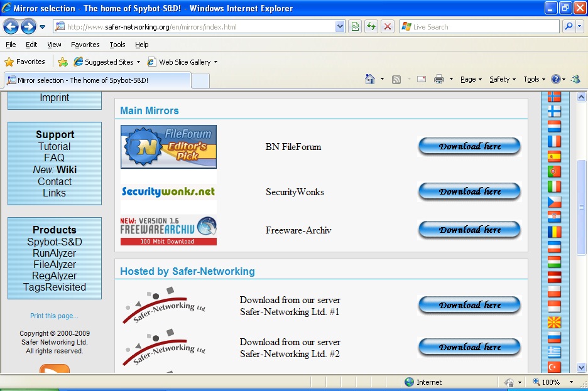Image resolution: width=588 pixels, height=391 pixels.
Task: Open the Contact link
Action: (x=55, y=181)
